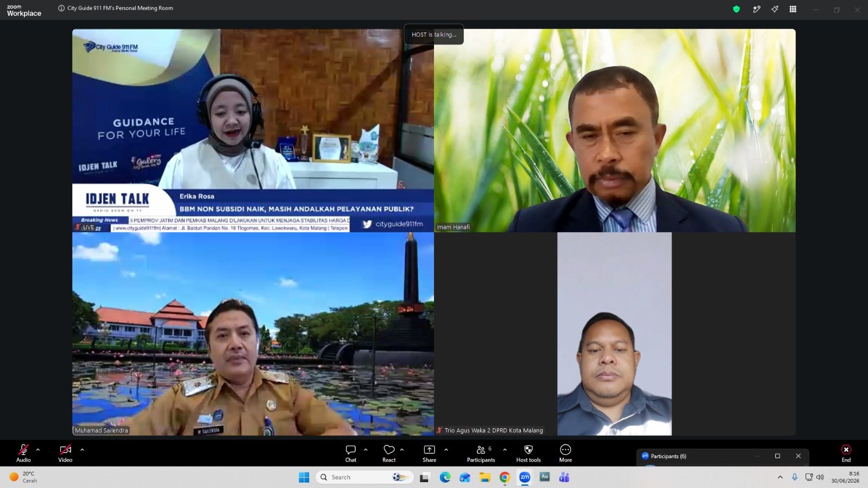Open the clock and date 30/06/2026
The height and width of the screenshot is (488, 868).
pyautogui.click(x=845, y=477)
